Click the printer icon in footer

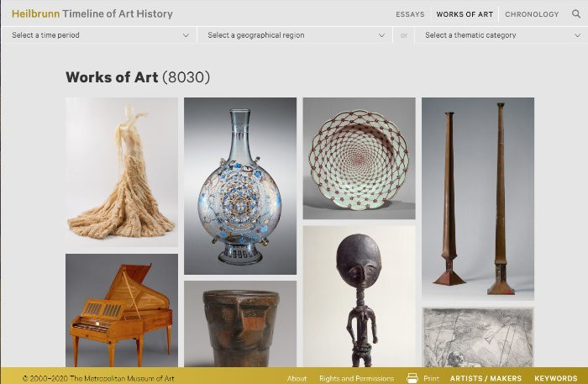[412, 377]
